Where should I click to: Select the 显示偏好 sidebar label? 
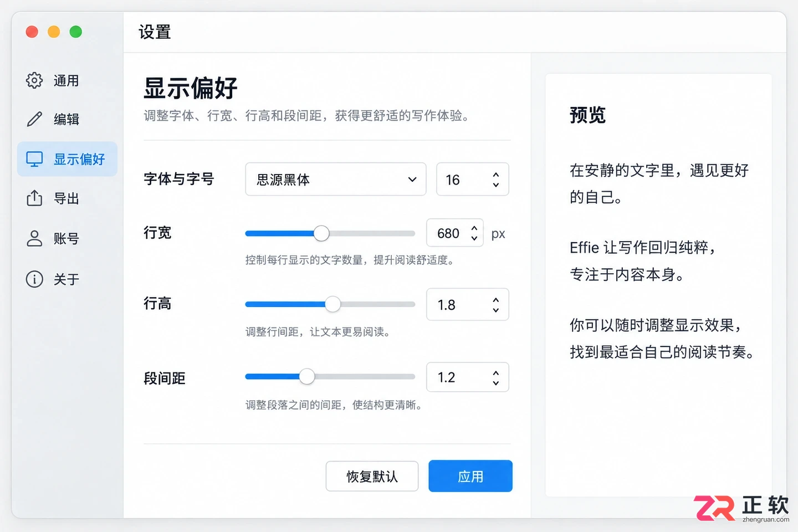pos(79,159)
